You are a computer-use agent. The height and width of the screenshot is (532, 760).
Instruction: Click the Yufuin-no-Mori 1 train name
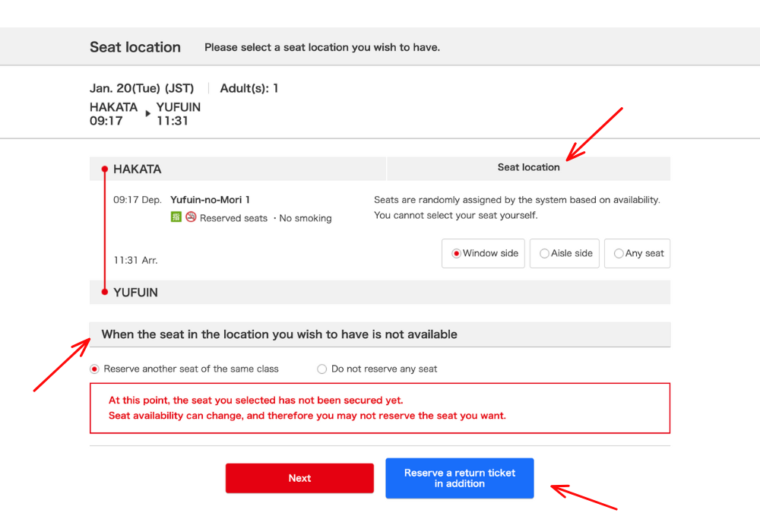coord(210,200)
